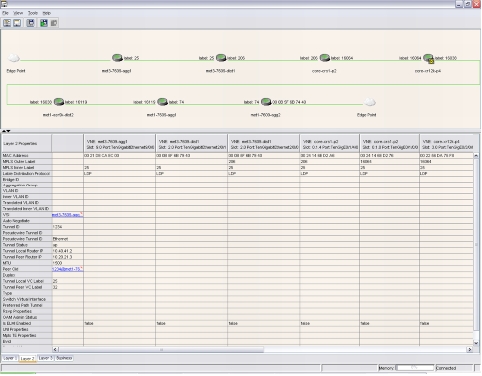This screenshot has height=376, width=482.
Task: Click the green floppy disk export icon
Action: (44, 23)
